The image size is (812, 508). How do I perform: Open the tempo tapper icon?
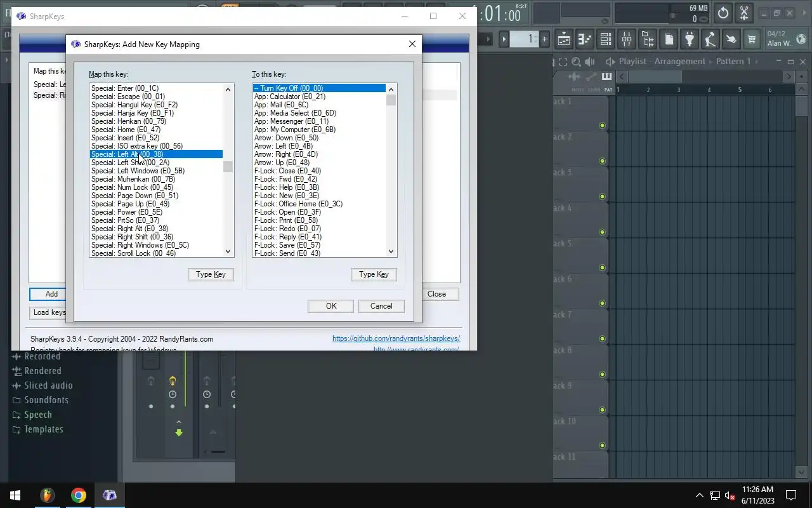click(x=710, y=39)
